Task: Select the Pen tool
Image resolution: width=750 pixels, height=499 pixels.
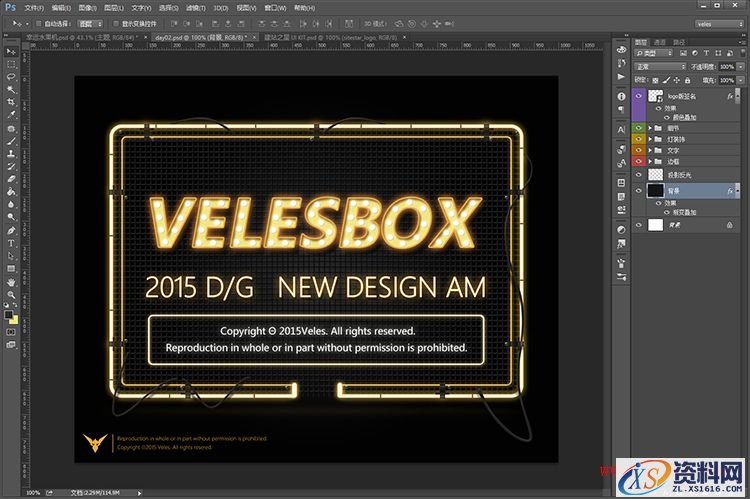Action: [x=11, y=230]
